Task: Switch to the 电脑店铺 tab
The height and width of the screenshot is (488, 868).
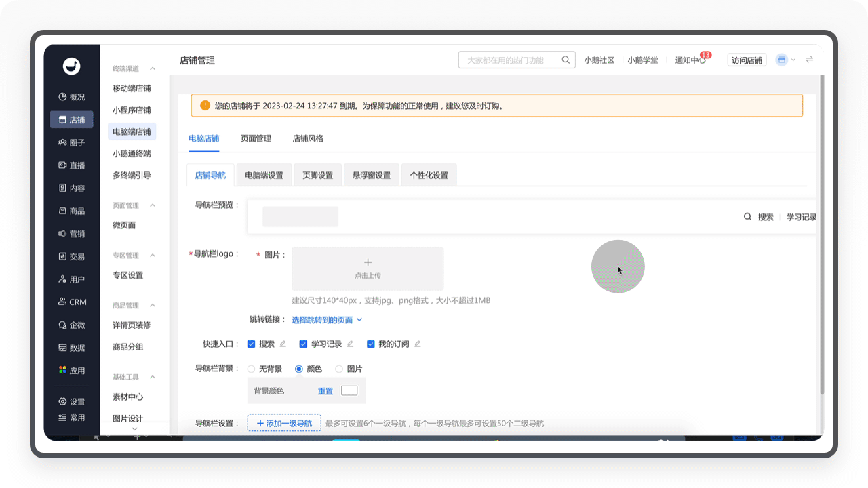Action: point(203,138)
